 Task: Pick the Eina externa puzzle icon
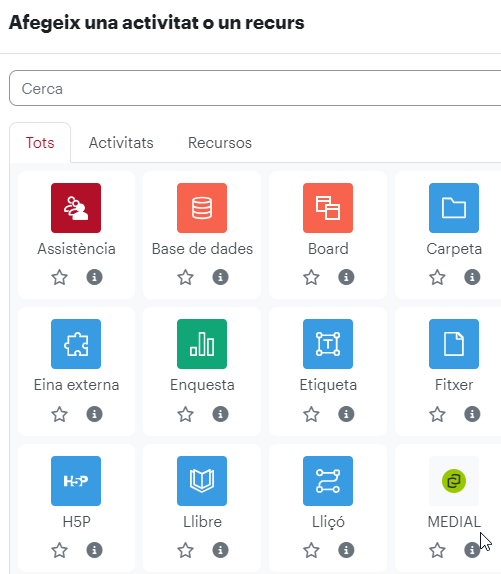point(76,344)
